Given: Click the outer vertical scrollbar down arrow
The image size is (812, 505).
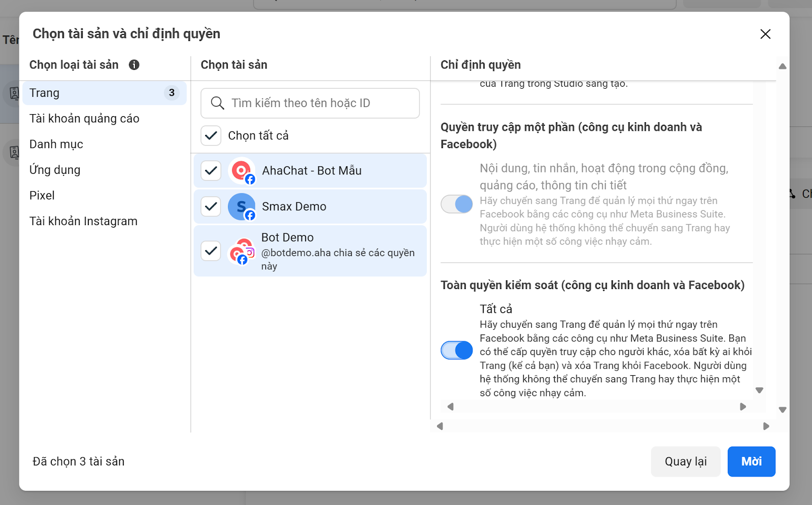Looking at the screenshot, I should point(783,410).
